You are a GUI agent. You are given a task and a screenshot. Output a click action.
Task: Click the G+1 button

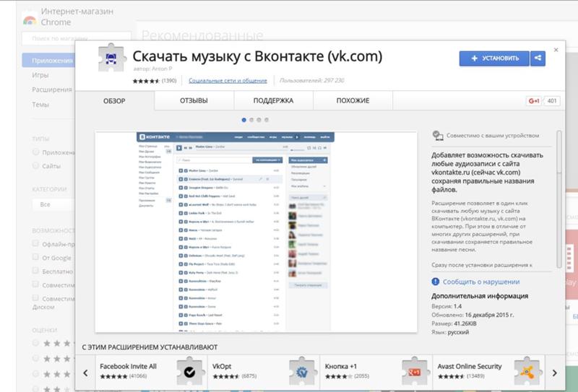tap(534, 101)
